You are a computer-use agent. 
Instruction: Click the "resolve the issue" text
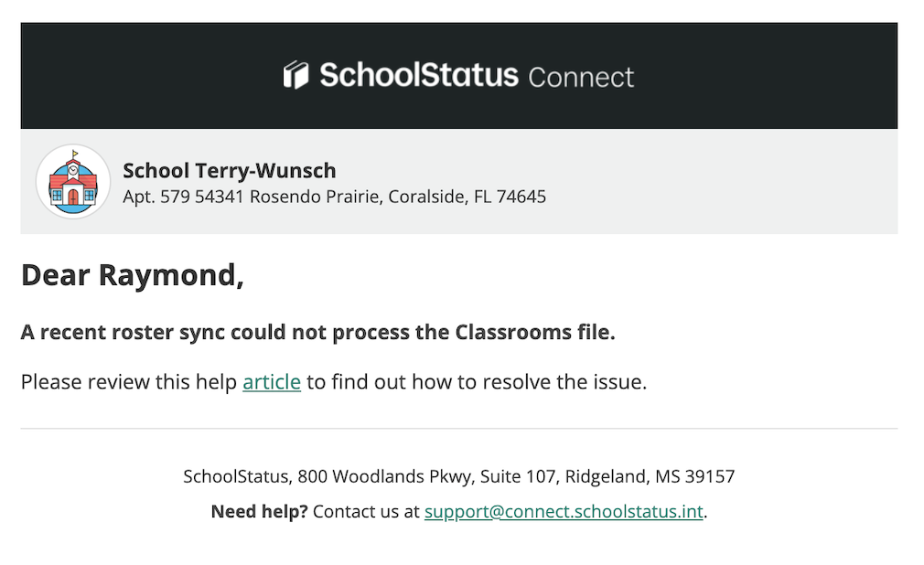coord(564,382)
